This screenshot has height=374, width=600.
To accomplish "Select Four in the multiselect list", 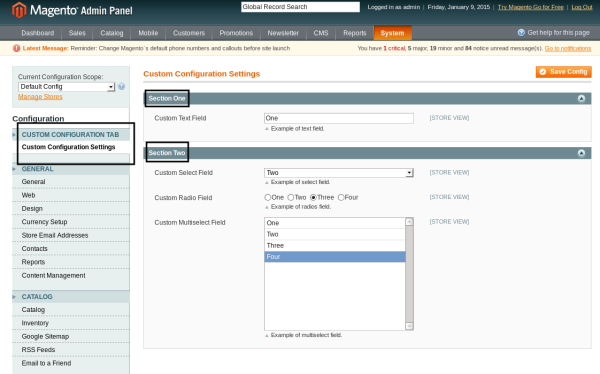I will pos(335,257).
